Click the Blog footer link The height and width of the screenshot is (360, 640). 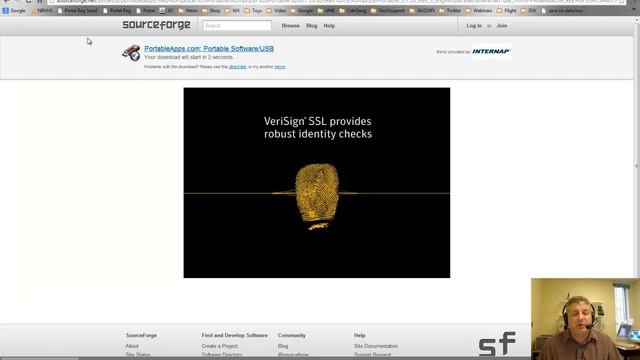pos(283,346)
